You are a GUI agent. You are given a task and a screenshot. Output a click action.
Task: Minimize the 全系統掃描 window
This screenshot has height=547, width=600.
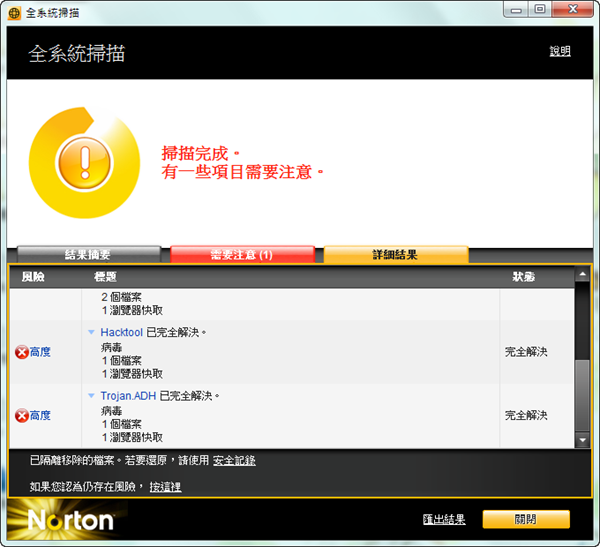(x=516, y=10)
